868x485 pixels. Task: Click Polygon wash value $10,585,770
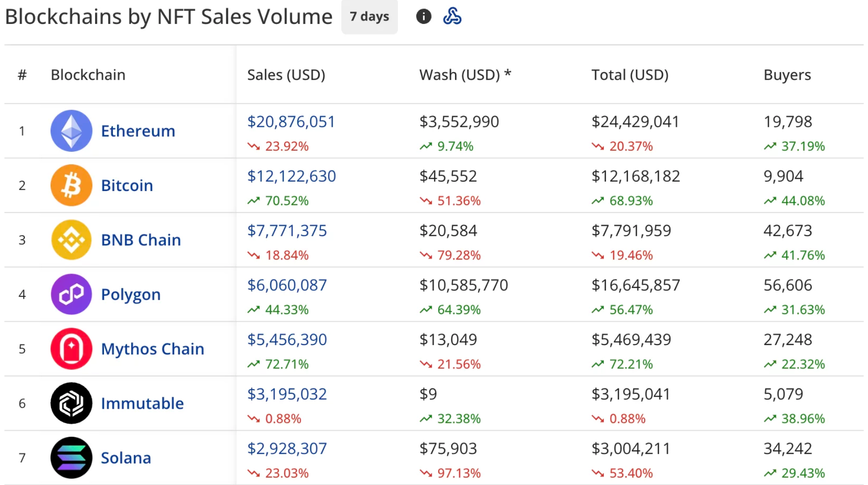[x=463, y=285]
